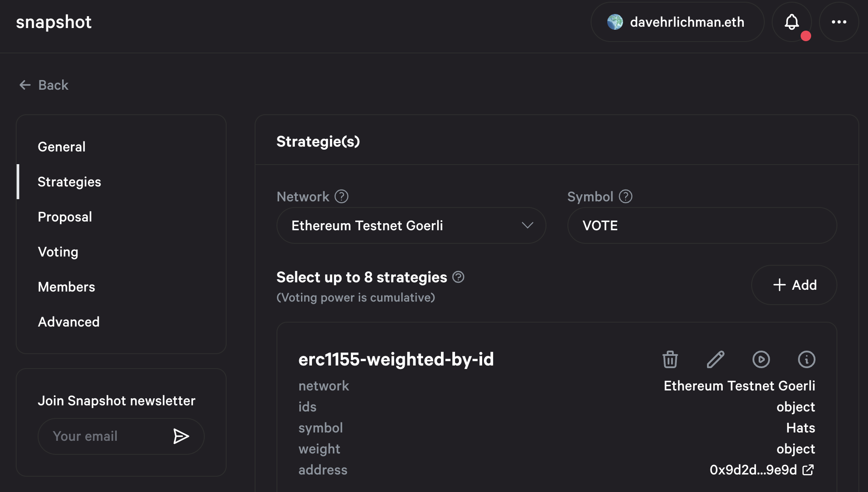
Task: Open address external link icon
Action: point(808,470)
